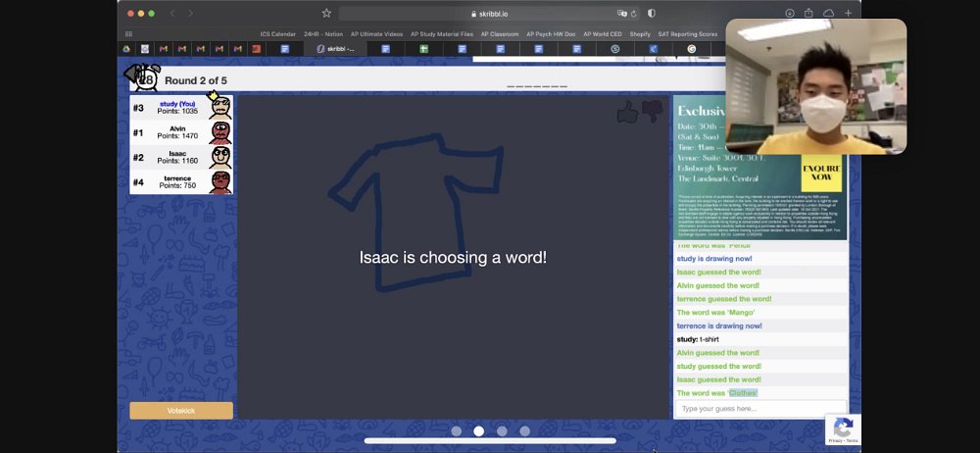Viewport: 980px width, 453px height.
Task: Switch to the green Google Sheets tab
Action: point(423,49)
